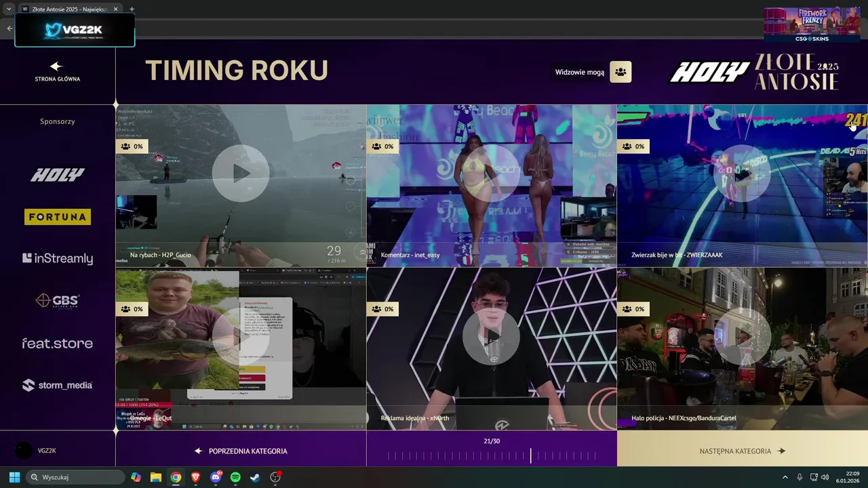868x488 pixels.
Task: Open Discord from the taskbar
Action: (216, 477)
